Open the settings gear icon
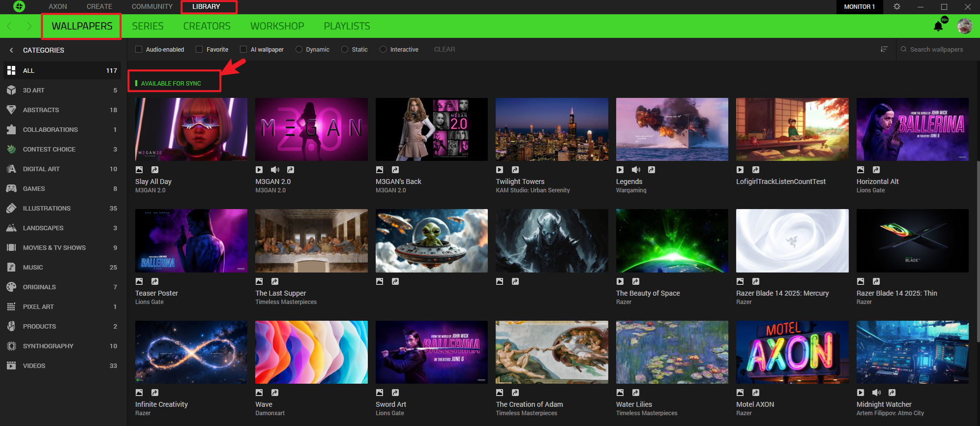Screen dimensions: 980x426 point(897,7)
